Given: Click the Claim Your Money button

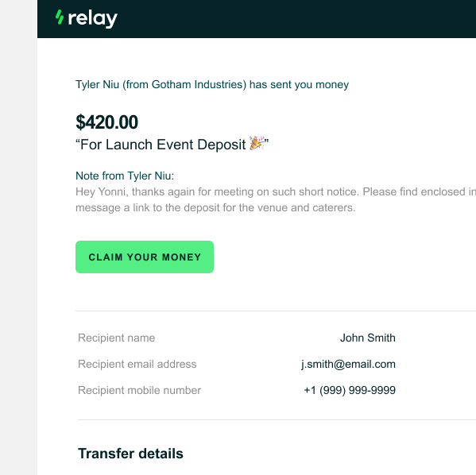Looking at the screenshot, I should click(145, 257).
